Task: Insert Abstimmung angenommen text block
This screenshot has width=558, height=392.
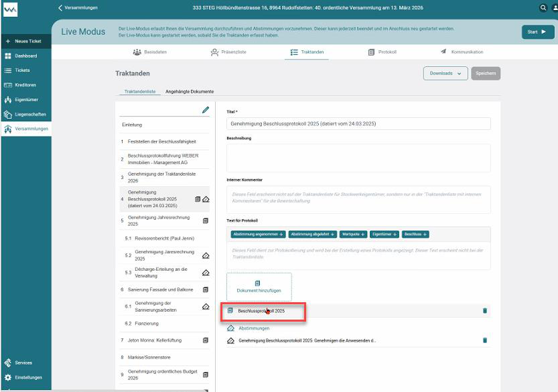Action: point(258,235)
